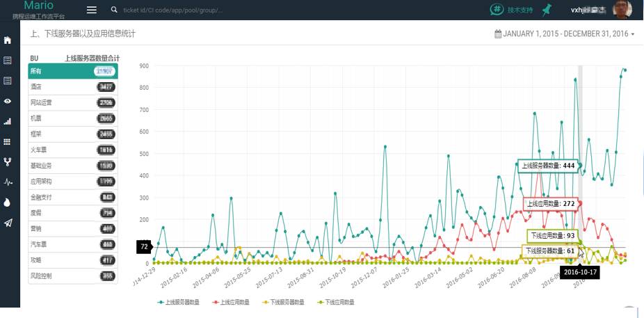Open the eye icon in sidebar

pyautogui.click(x=8, y=101)
